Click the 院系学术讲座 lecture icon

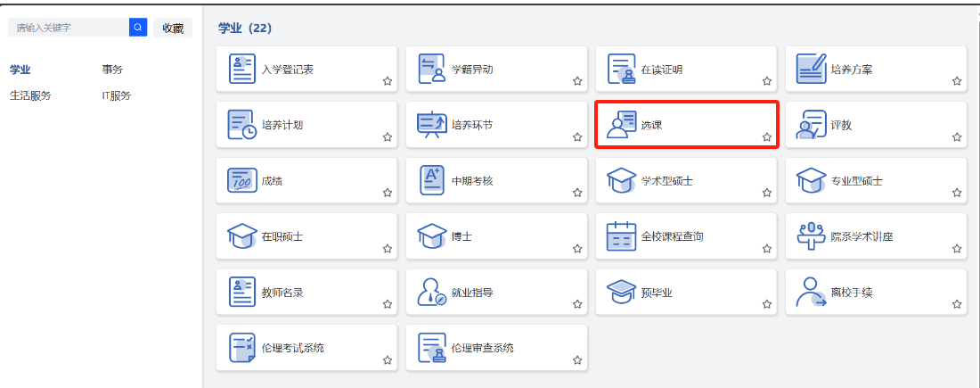(811, 236)
